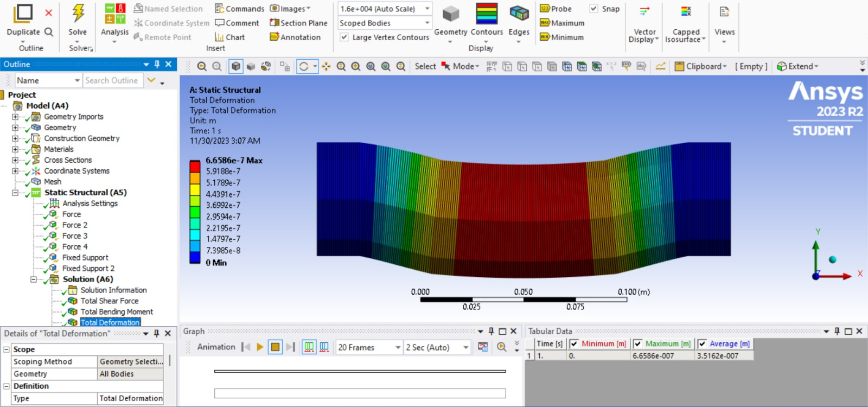Click the red legend color band

point(195,166)
